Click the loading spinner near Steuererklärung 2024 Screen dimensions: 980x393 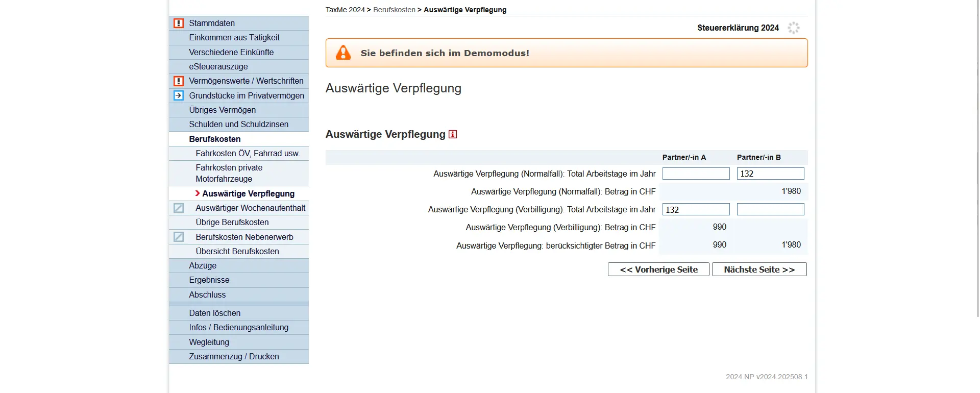pyautogui.click(x=793, y=28)
